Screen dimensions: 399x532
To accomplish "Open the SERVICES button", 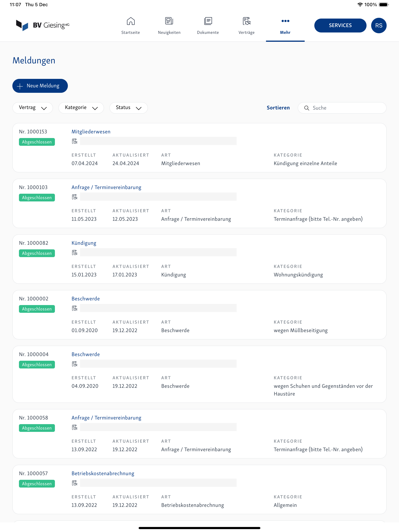I will click(x=340, y=26).
